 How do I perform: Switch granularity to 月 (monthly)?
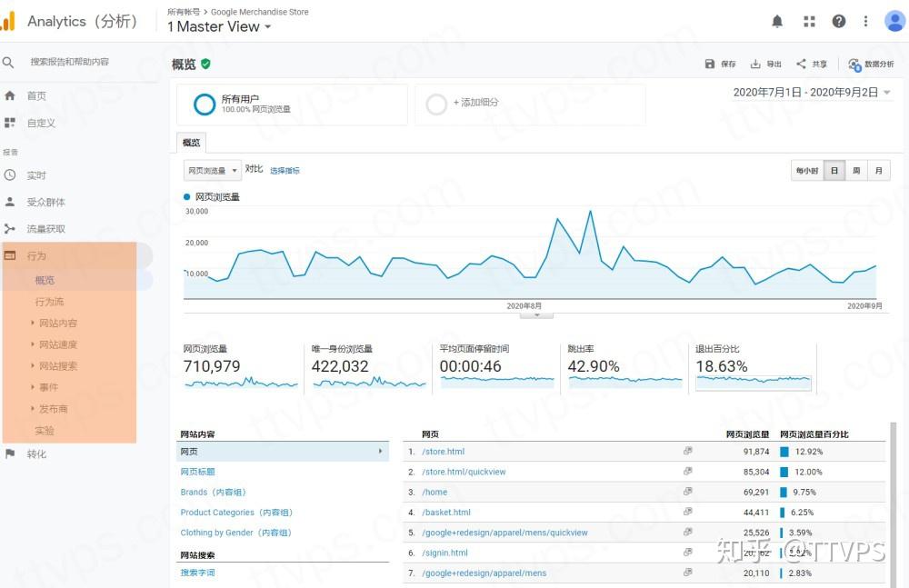pyautogui.click(x=878, y=170)
